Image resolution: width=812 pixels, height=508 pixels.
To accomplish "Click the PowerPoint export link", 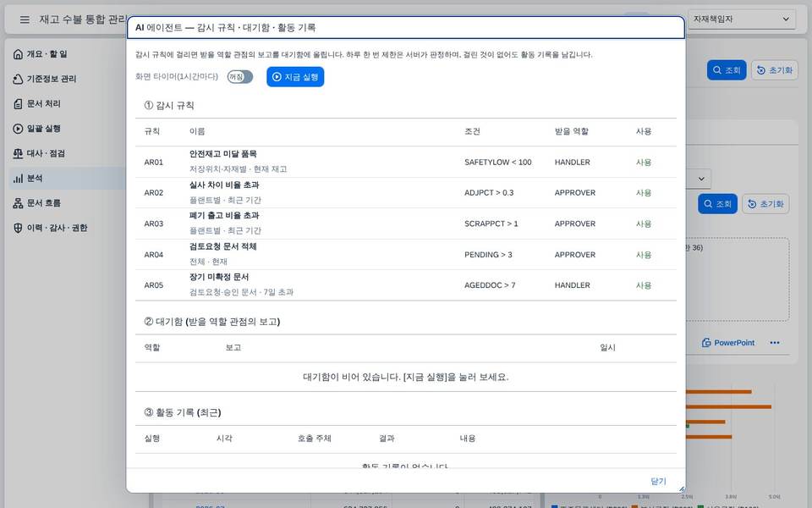I will [728, 343].
